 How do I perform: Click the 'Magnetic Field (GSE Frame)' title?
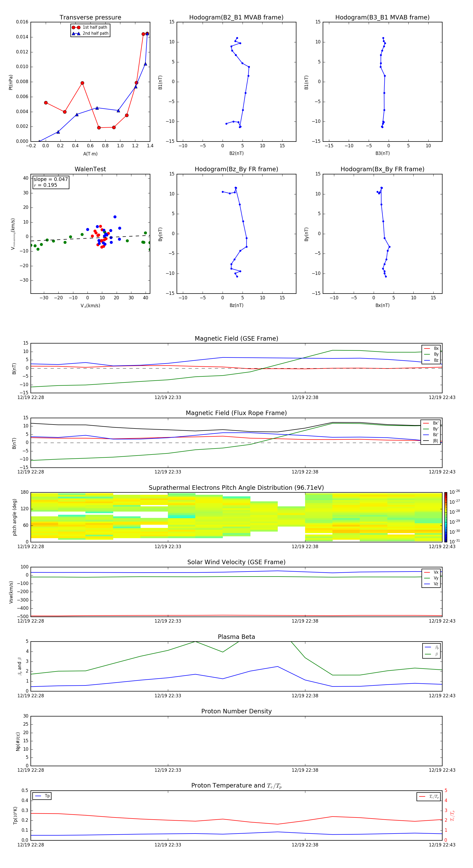tap(236, 339)
